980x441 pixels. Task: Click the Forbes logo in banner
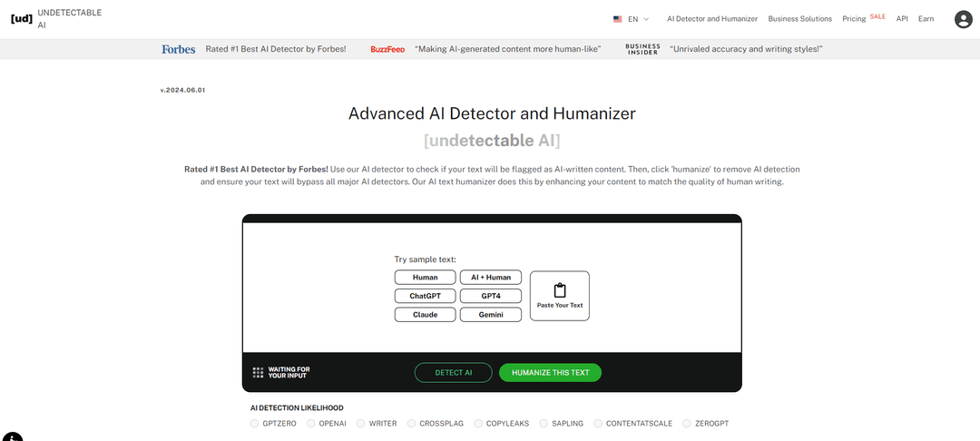(x=179, y=49)
